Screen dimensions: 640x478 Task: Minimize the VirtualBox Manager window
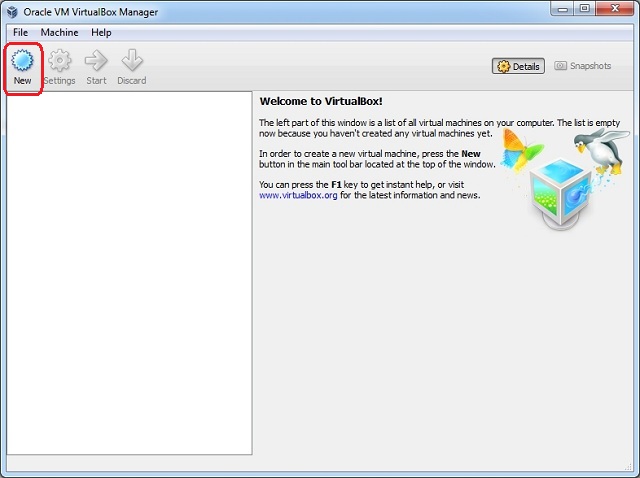click(562, 9)
